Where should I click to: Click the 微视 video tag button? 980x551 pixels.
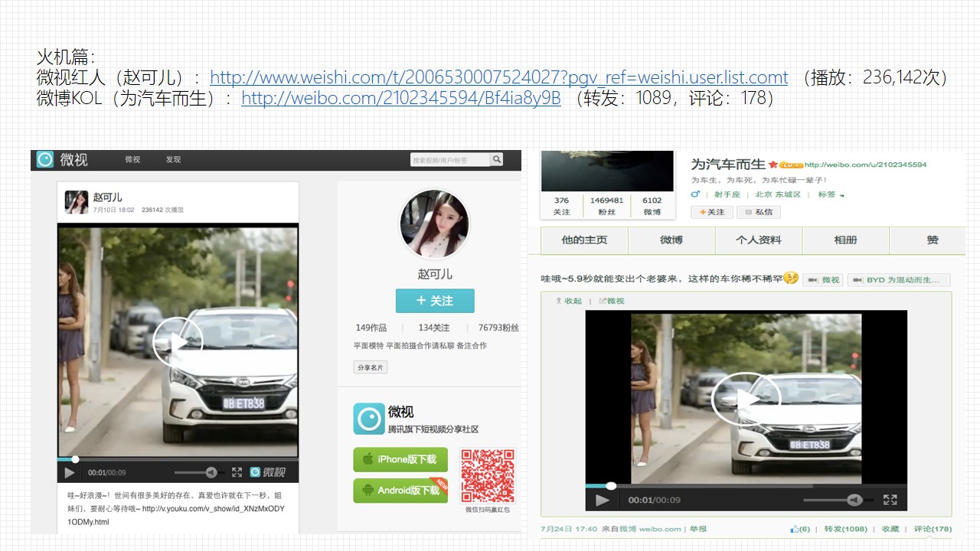(x=823, y=280)
